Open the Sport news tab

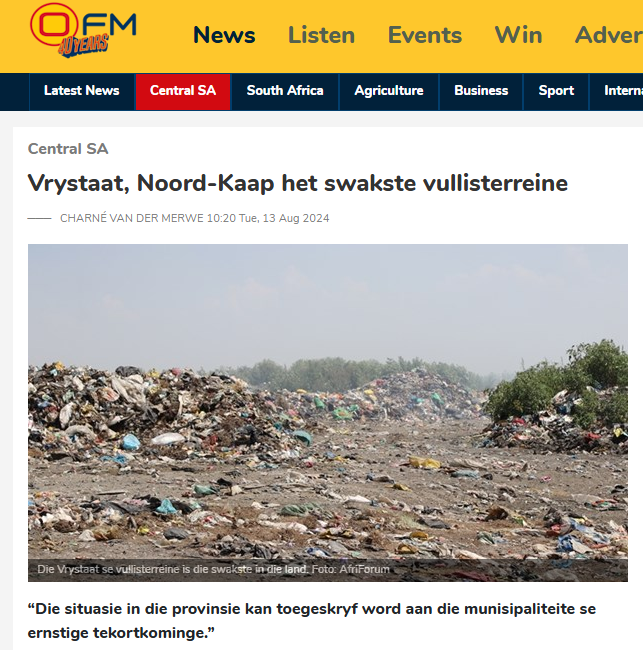tap(556, 91)
